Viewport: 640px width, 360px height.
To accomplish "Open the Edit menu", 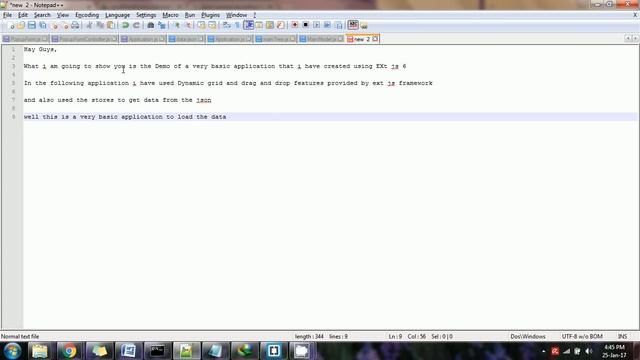I will pos(23,15).
